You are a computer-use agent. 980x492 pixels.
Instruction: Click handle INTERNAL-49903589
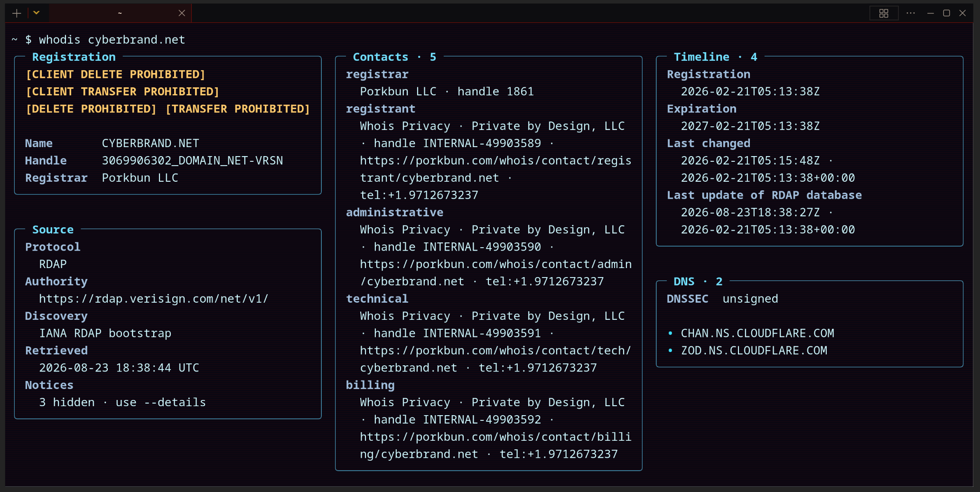point(457,143)
